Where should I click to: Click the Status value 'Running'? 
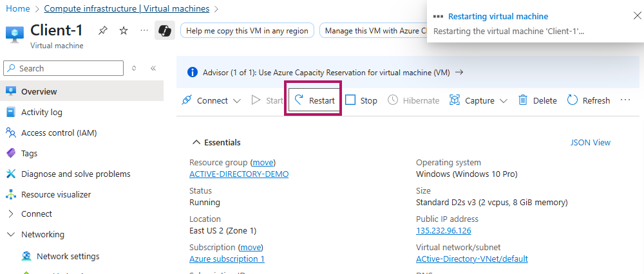click(x=205, y=202)
